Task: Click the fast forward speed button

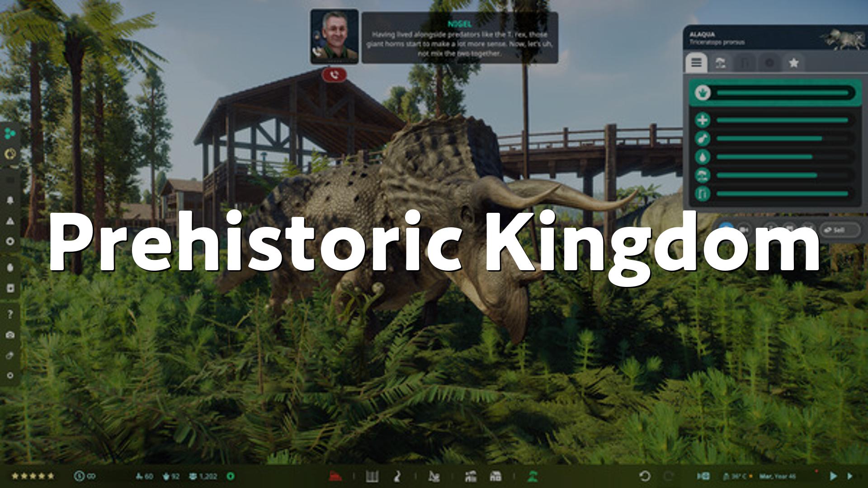Action: (x=850, y=476)
